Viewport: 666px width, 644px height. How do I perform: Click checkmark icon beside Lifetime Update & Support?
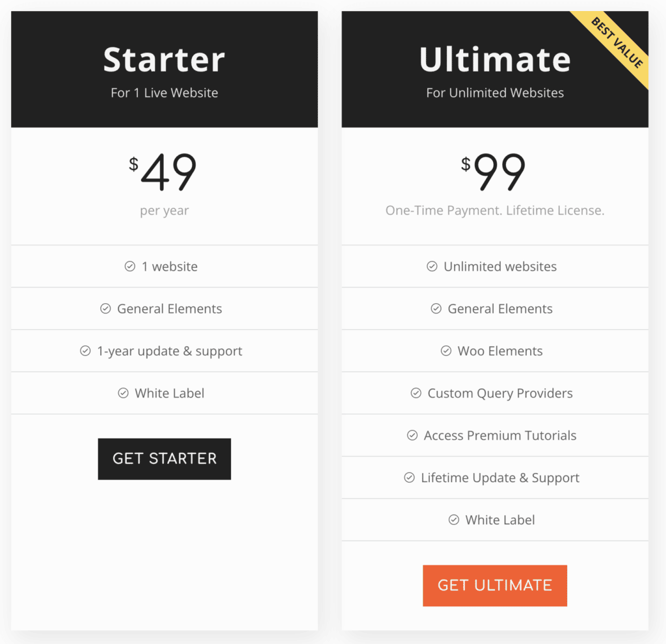pos(410,477)
